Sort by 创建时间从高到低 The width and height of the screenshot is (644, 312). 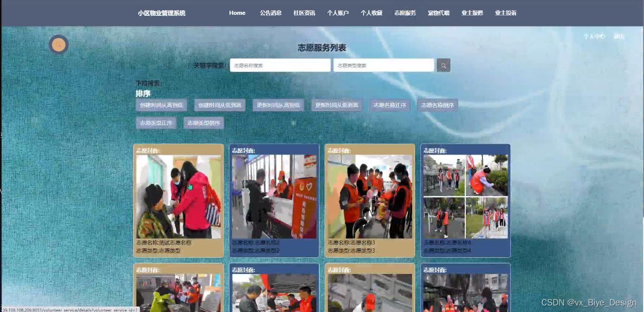(162, 105)
